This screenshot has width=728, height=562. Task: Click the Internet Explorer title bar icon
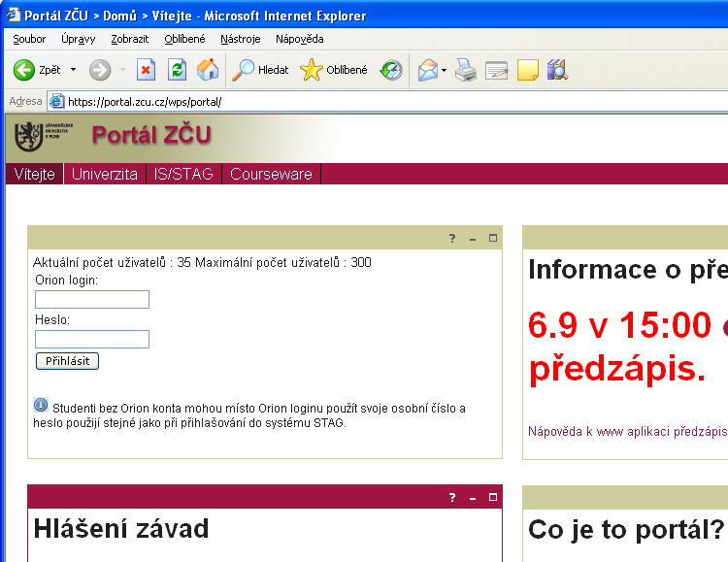tap(14, 16)
